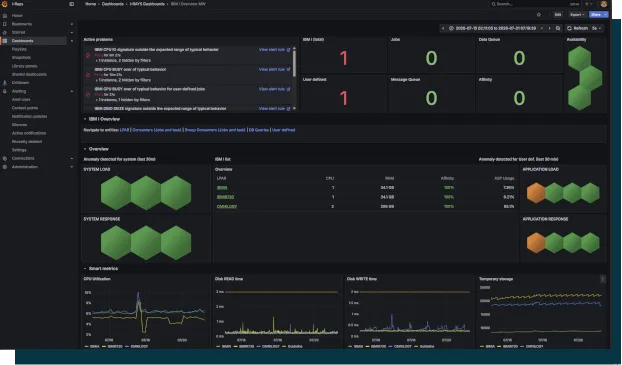Click the Alerting bell icon
Viewport: 622px width, 365px height.
(5, 91)
